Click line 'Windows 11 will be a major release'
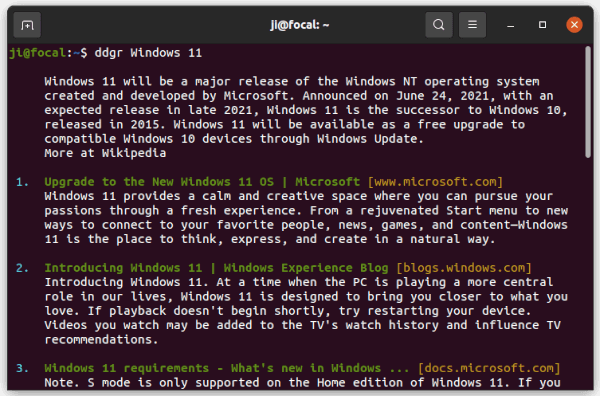Screen dimensions: 600x396 [292, 81]
